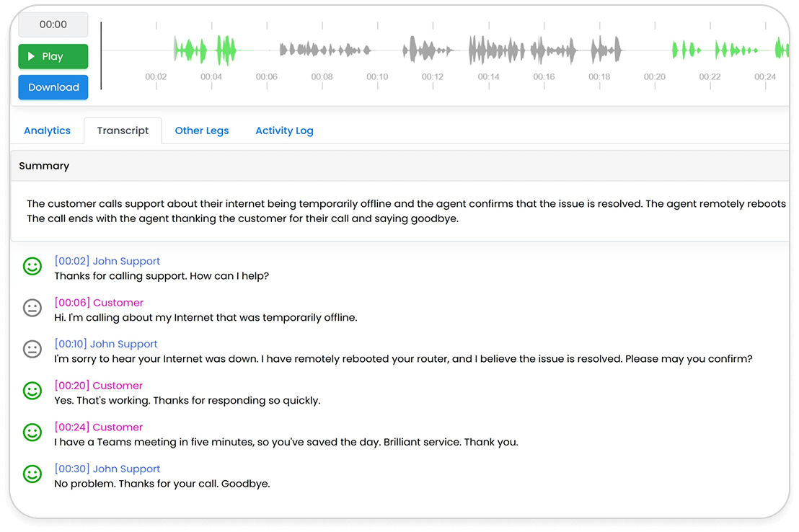
Task: Click the neutral face icon at 00:06
Action: [32, 309]
